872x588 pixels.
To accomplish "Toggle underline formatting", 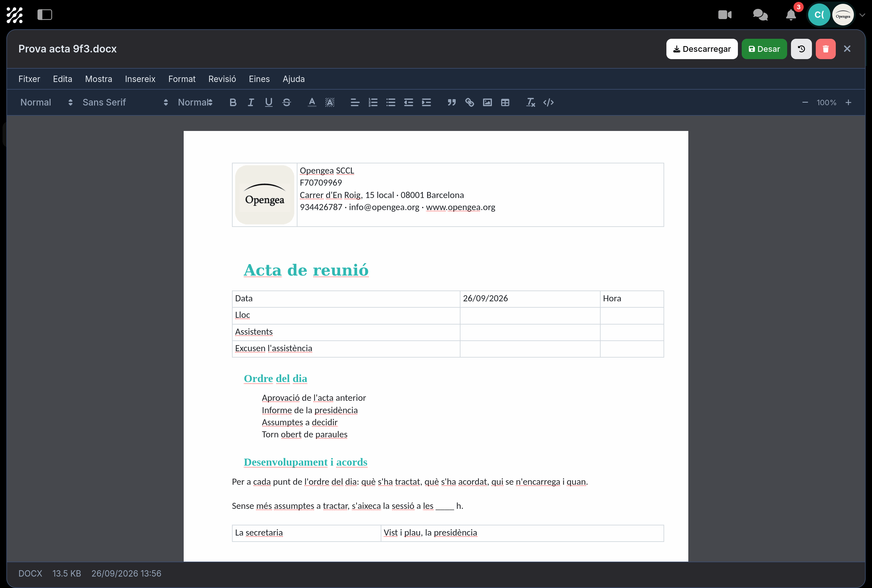I will [x=269, y=102].
